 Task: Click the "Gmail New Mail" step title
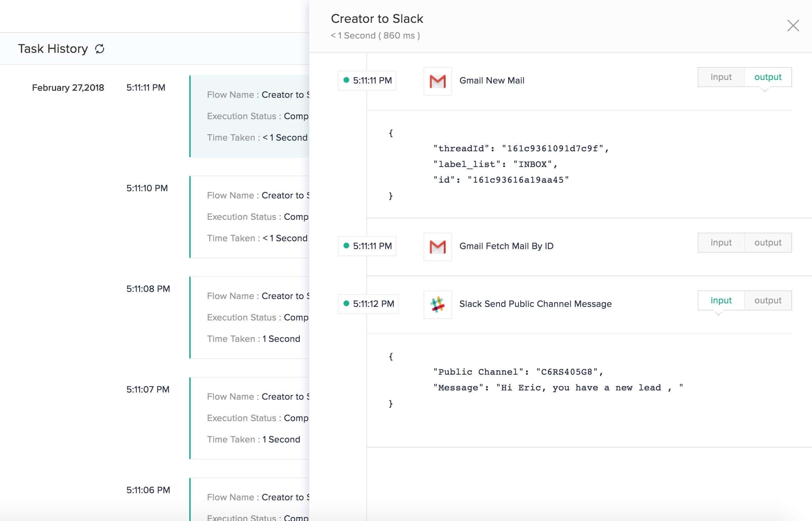coord(492,81)
